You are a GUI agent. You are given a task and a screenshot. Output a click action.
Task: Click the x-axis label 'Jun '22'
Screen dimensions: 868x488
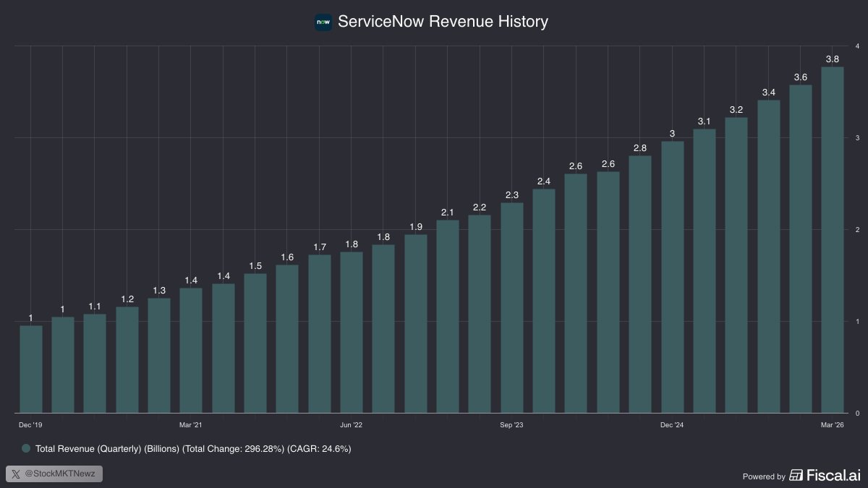point(352,424)
